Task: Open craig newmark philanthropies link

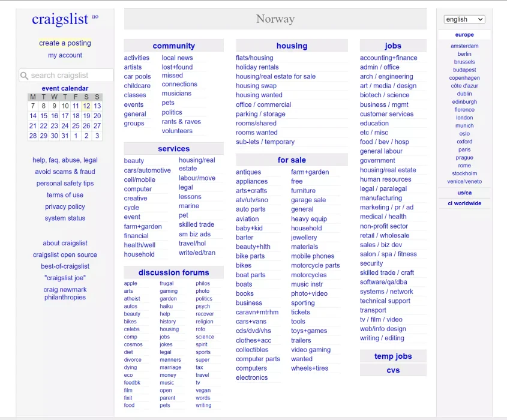Action: (65, 293)
